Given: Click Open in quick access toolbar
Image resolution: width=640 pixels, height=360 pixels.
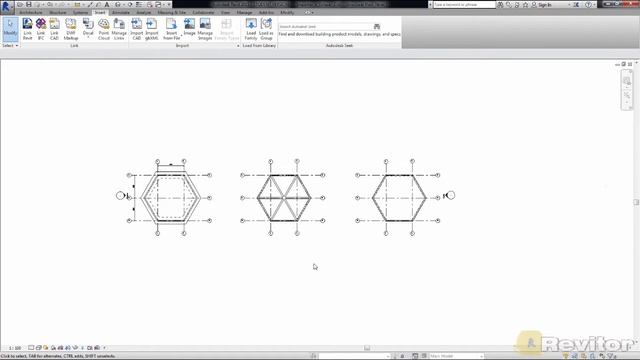Looking at the screenshot, I should [20, 4].
